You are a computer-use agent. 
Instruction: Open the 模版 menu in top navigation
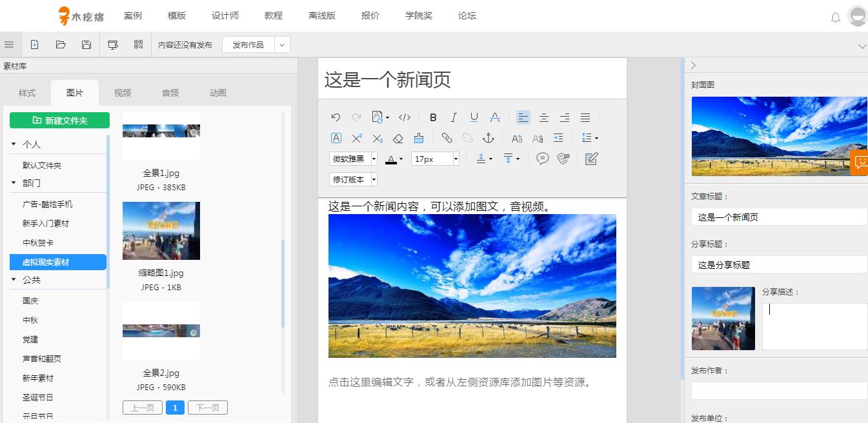coord(177,15)
